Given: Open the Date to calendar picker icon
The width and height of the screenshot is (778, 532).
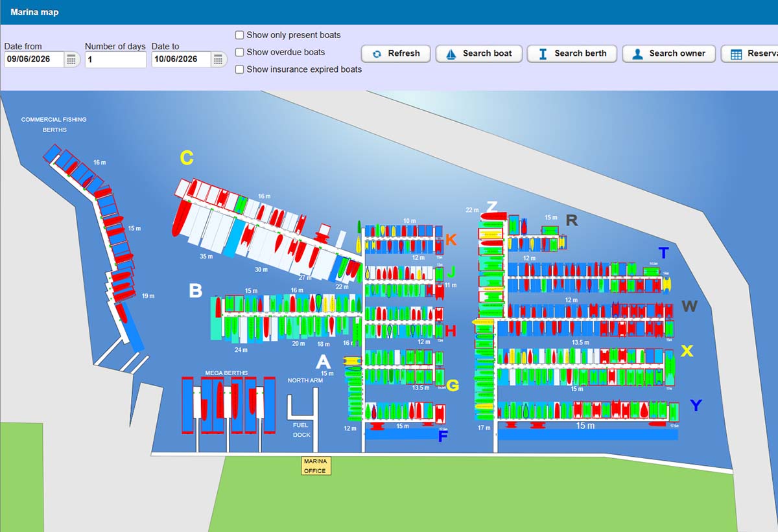Looking at the screenshot, I should click(x=218, y=60).
